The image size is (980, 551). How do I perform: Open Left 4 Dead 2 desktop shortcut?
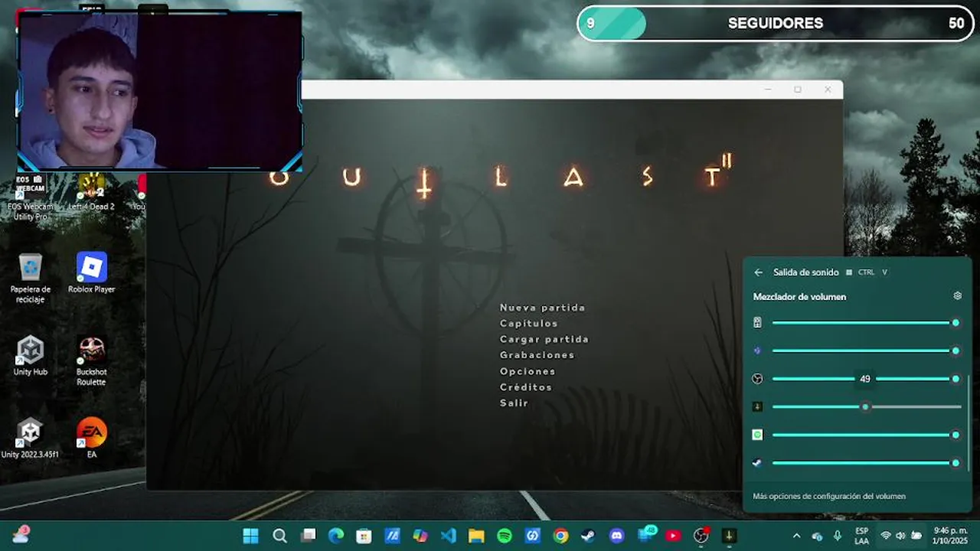(x=91, y=191)
